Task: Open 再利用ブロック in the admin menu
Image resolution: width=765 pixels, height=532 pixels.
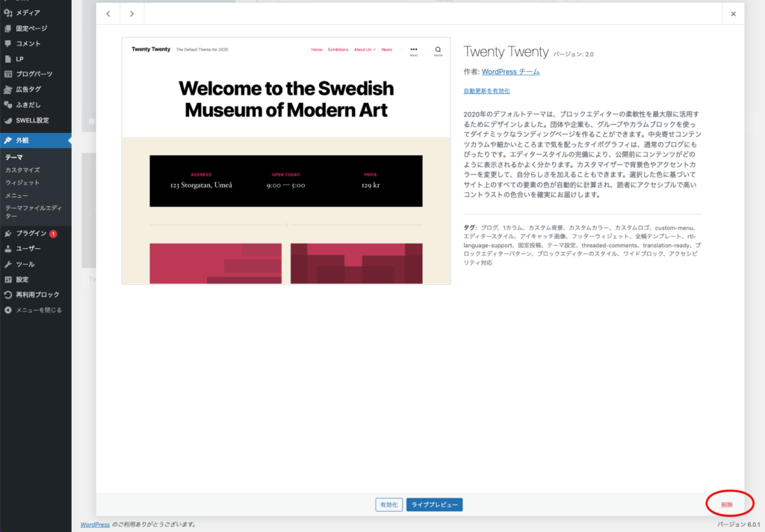Action: point(36,295)
